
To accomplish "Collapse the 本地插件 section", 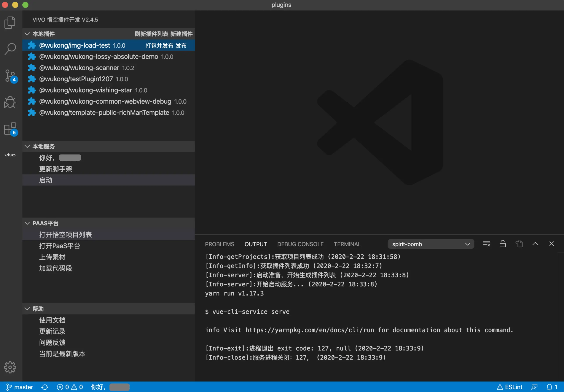I will click(x=27, y=34).
